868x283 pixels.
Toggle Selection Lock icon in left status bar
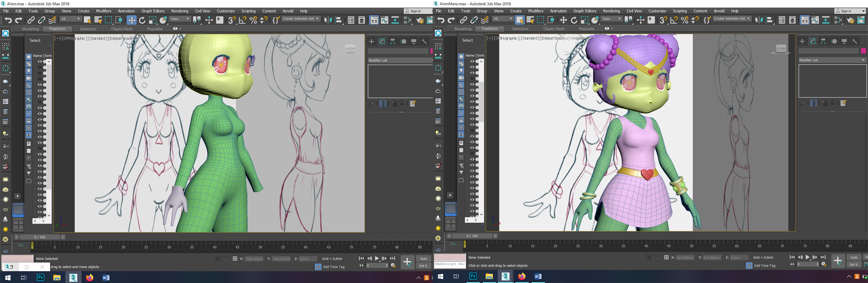(x=226, y=259)
